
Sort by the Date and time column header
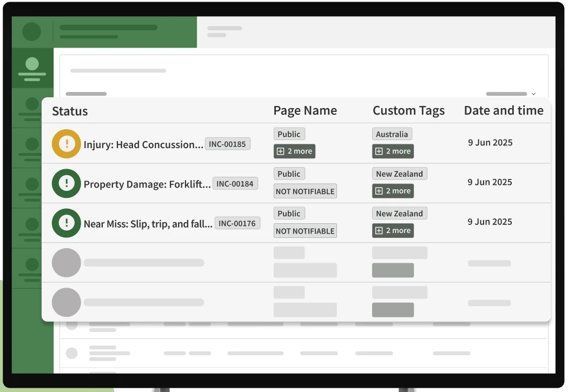pos(504,110)
